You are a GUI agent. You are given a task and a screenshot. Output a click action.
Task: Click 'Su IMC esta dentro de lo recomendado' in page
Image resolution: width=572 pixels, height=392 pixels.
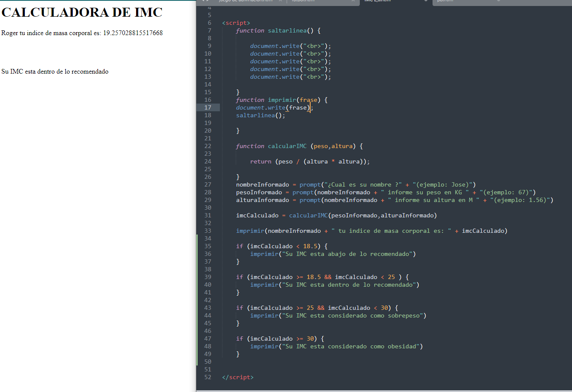click(x=55, y=71)
